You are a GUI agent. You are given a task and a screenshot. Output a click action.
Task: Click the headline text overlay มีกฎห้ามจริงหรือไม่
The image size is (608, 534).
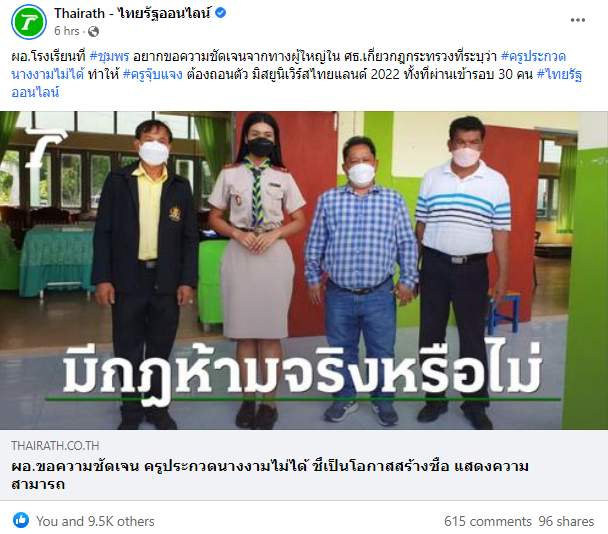point(302,371)
